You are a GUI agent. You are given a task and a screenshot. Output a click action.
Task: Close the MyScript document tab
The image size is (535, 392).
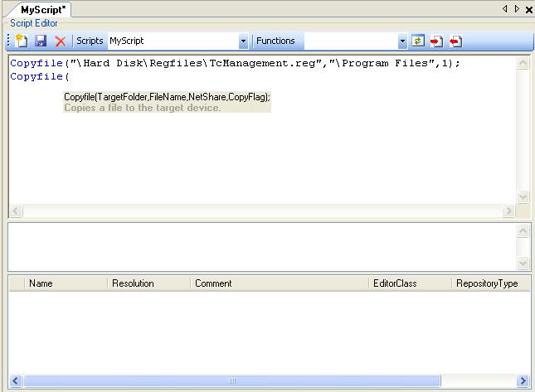[529, 10]
